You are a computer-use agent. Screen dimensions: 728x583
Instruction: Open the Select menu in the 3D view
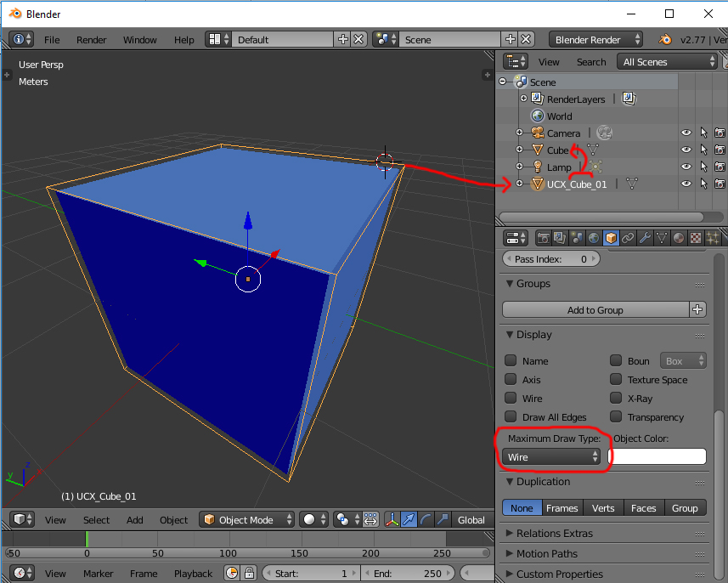click(96, 519)
